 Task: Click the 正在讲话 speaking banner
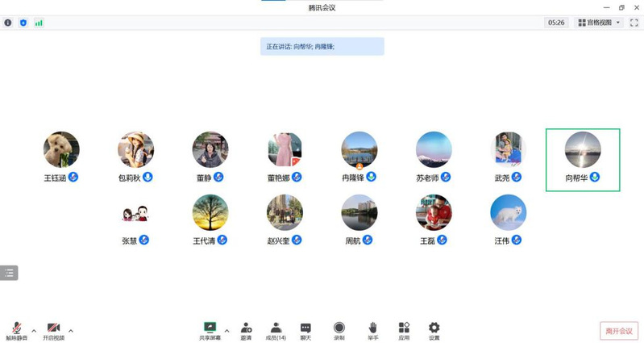[x=322, y=47]
